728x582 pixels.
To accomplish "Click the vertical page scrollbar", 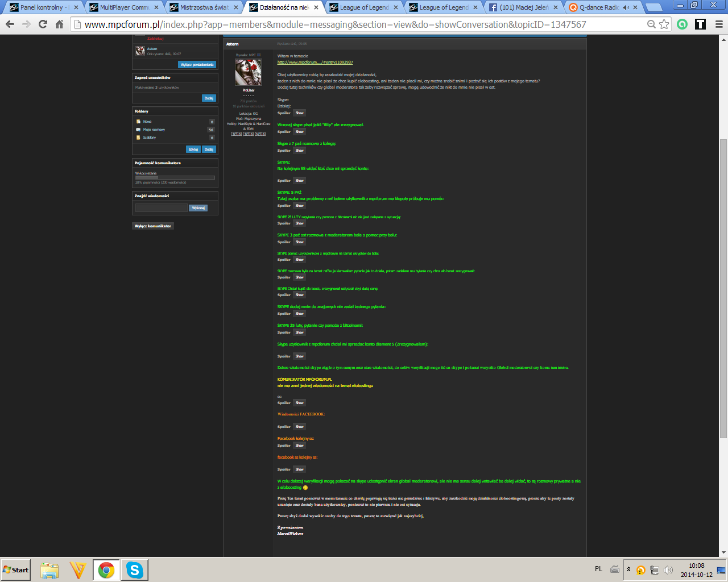I will pos(723,288).
